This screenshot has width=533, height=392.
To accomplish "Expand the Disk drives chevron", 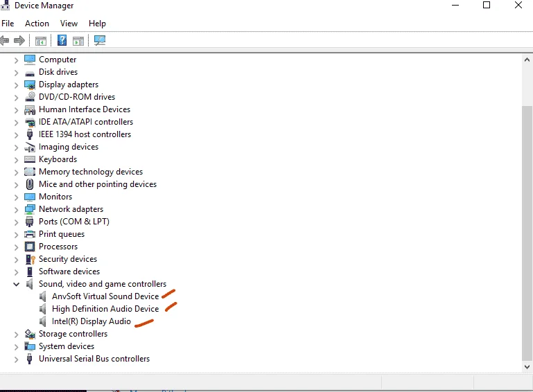I will (x=16, y=73).
